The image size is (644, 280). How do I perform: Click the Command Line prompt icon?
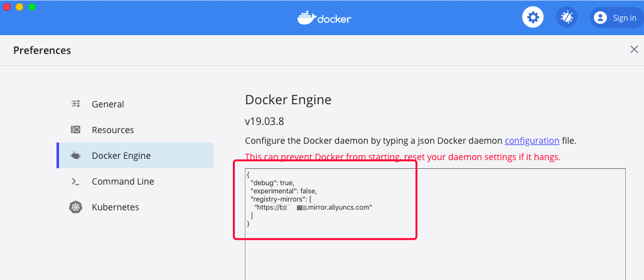point(75,181)
